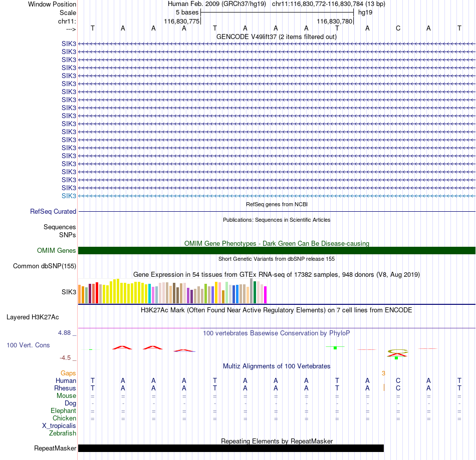Viewport: 476px width, 460px height.
Task: Click the black RepeatMasker repeat bar
Action: click(231, 448)
